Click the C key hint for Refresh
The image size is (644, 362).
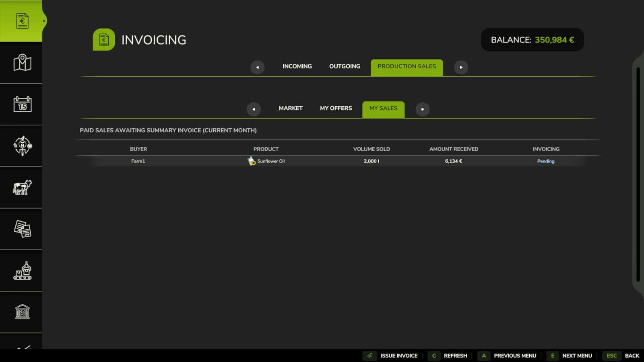434,356
